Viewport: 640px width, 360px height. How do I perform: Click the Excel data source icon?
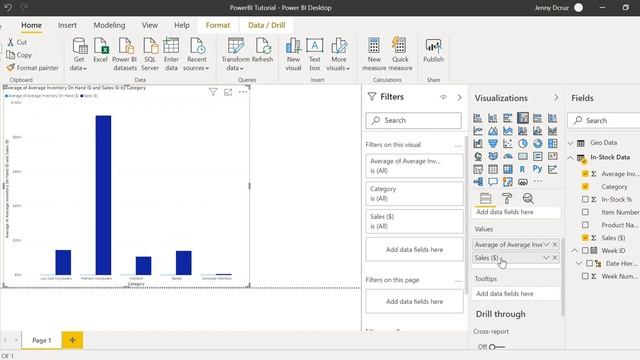coord(100,51)
